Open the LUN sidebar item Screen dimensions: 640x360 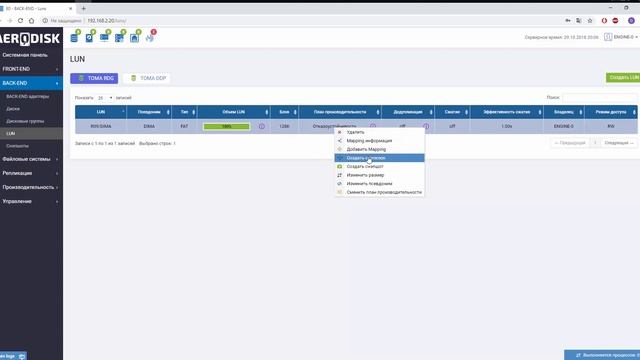(31, 133)
